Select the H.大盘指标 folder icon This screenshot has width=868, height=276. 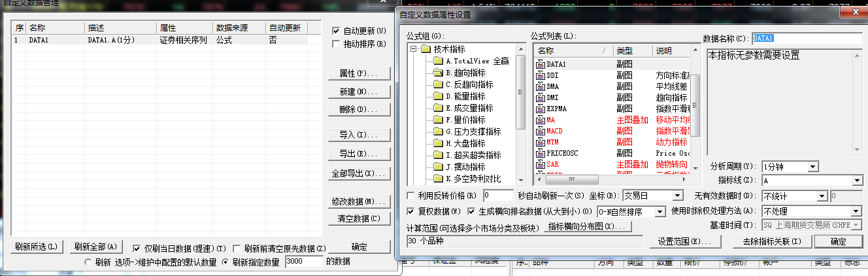click(437, 143)
